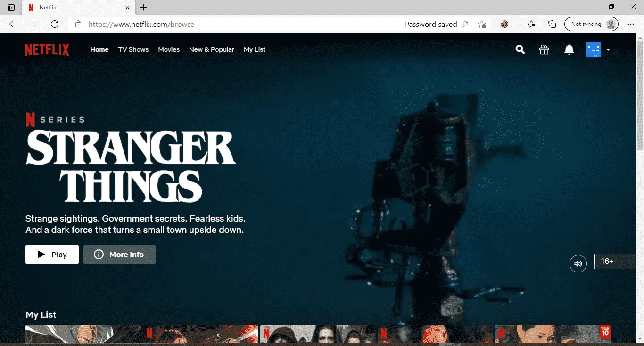Play Stranger Things
644x346 pixels.
coord(52,255)
